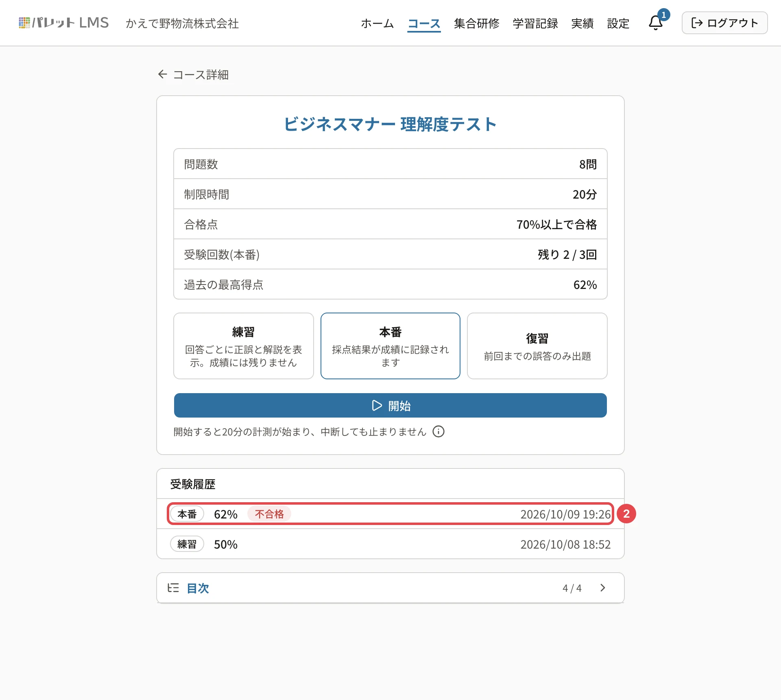Select the 本番 mode card

[x=390, y=346]
